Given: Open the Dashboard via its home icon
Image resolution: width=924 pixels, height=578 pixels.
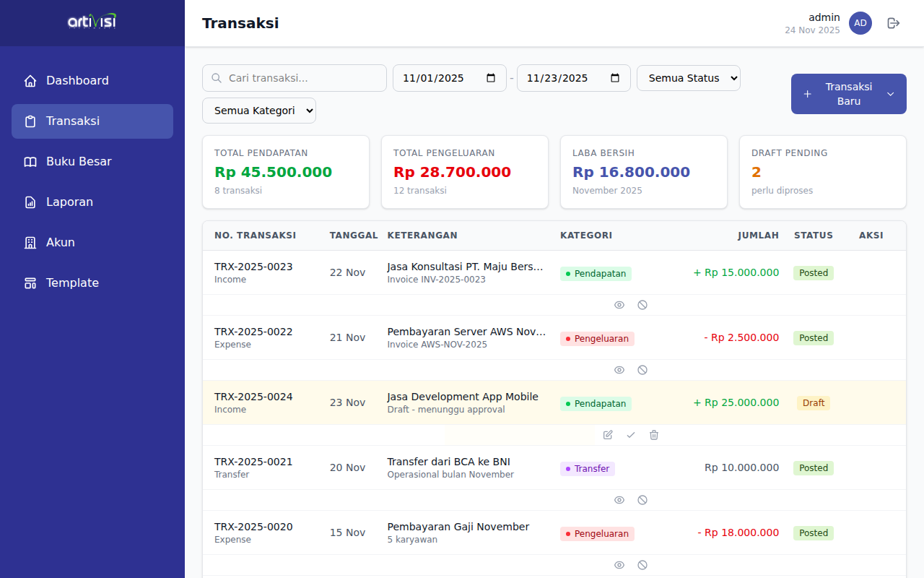Looking at the screenshot, I should [x=30, y=81].
